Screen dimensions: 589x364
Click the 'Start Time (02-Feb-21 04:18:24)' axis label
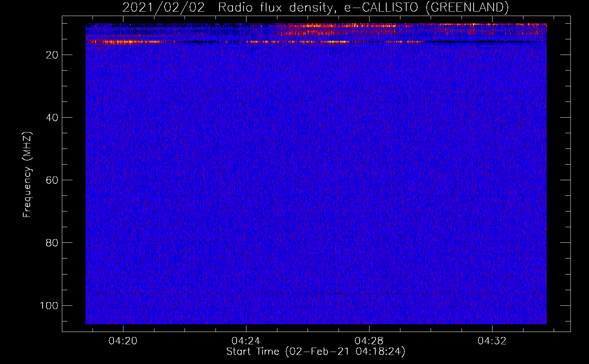[316, 352]
